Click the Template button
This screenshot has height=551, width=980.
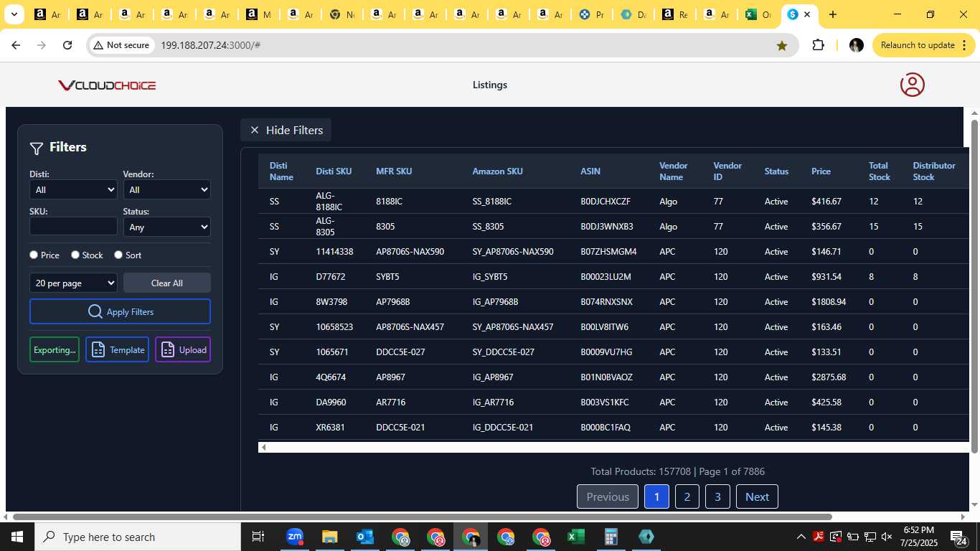tap(118, 349)
